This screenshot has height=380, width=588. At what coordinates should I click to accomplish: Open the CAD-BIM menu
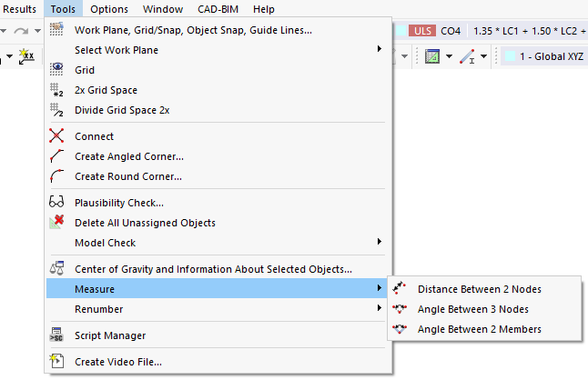click(218, 9)
